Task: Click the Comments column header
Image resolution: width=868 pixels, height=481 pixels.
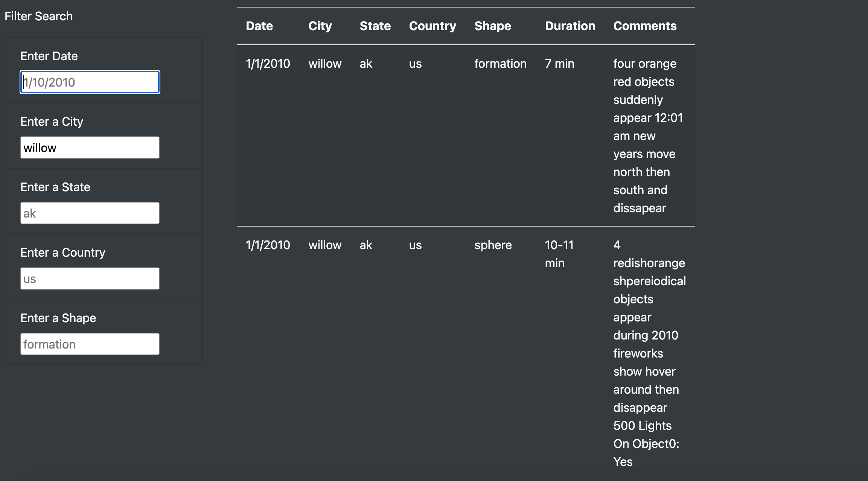Action: 644,26
